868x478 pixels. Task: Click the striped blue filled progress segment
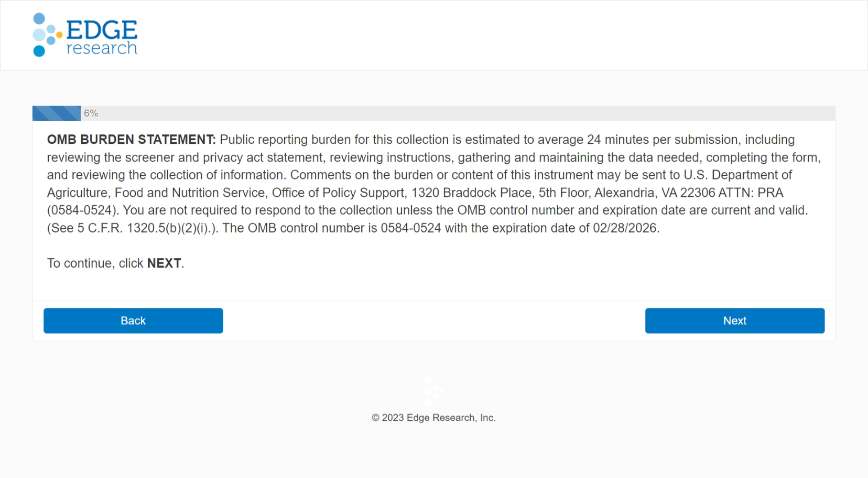pos(57,113)
